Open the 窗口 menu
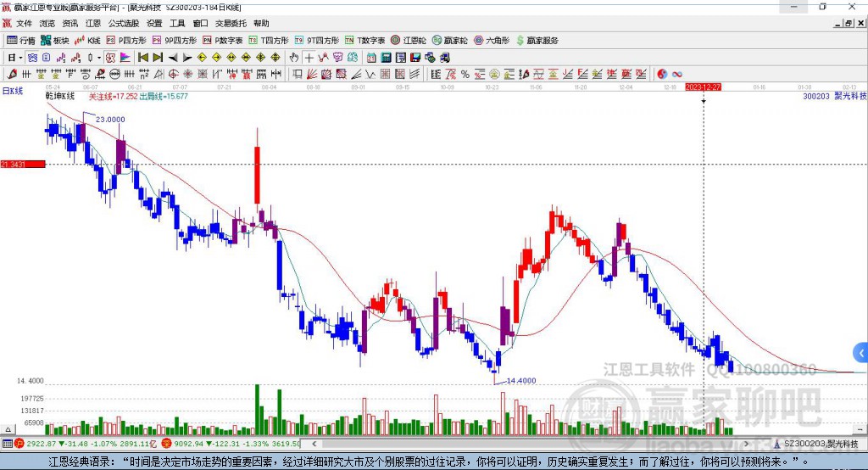Viewport: 868px width, 470px height. 200,23
